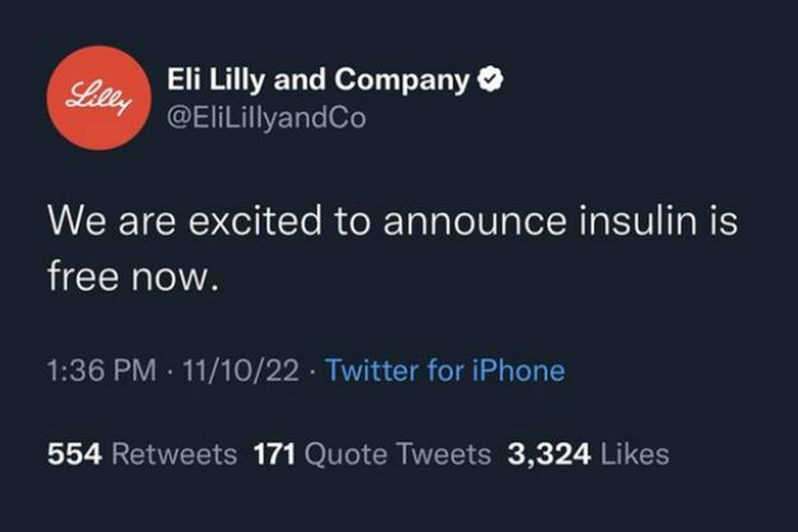Click the word "insulin" in the tweet

point(637,222)
